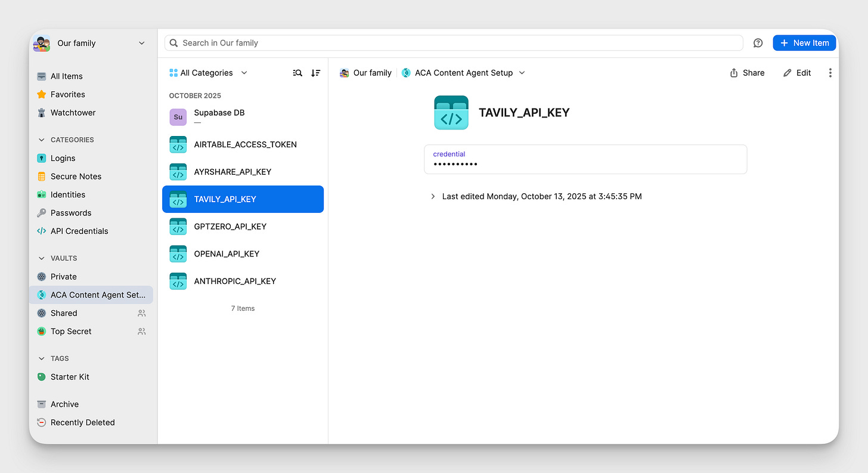Expand the Last edited history chevron

[x=433, y=196]
